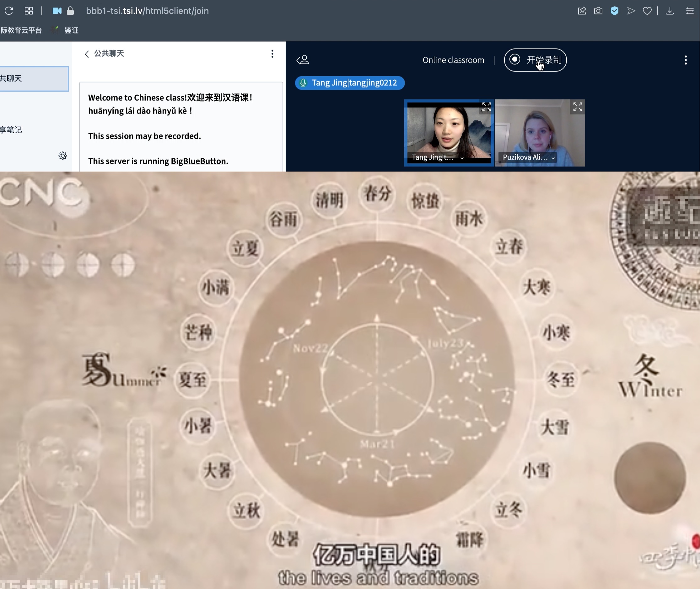Select the public chat sidebar item
This screenshot has height=589, width=700.
coord(33,78)
